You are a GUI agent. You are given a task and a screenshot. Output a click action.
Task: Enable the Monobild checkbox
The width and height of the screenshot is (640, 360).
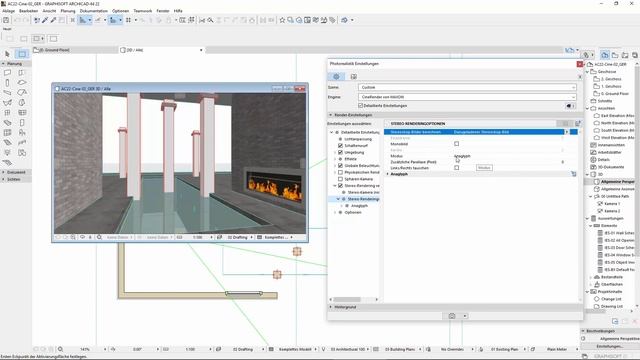pos(456,144)
